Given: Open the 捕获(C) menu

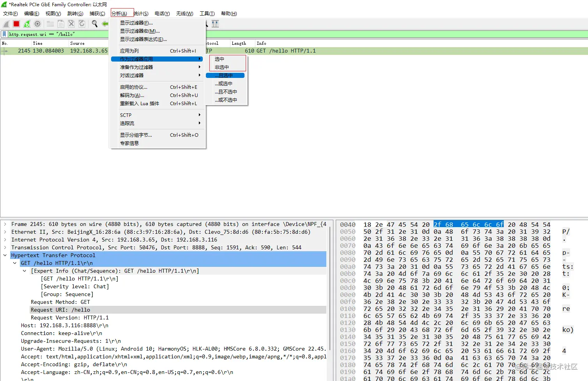Looking at the screenshot, I should pyautogui.click(x=97, y=14).
